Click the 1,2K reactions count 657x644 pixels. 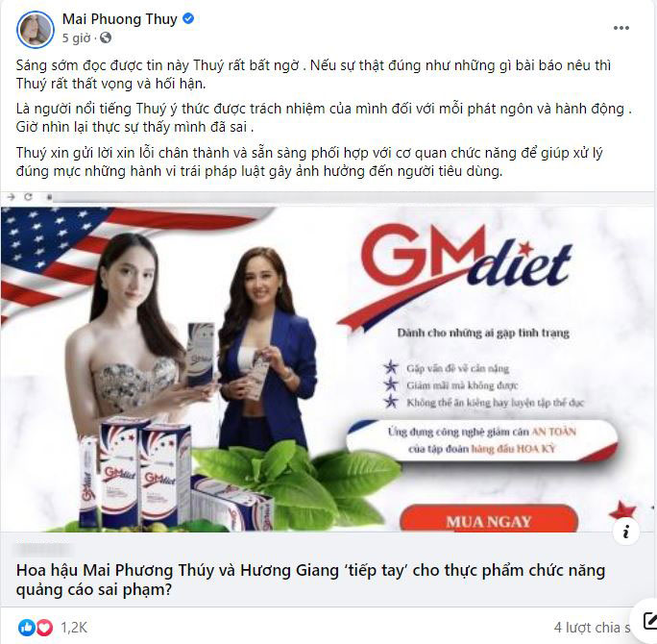pyautogui.click(x=74, y=628)
